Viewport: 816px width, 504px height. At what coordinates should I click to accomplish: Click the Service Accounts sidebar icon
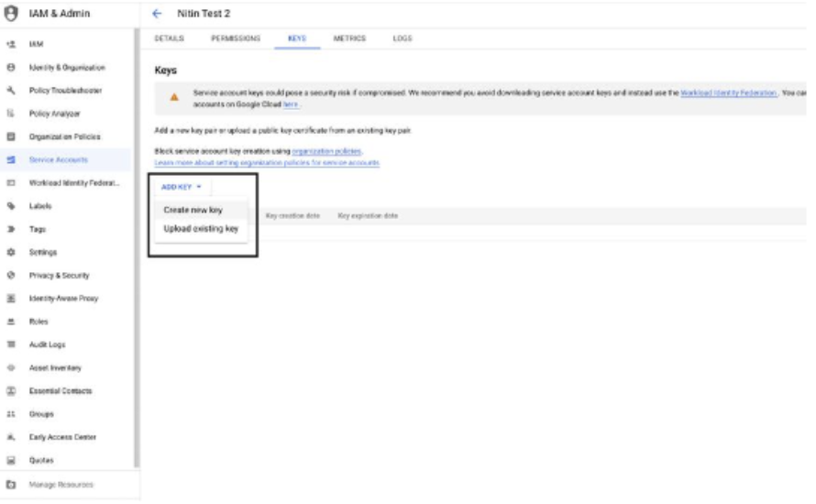[11, 160]
